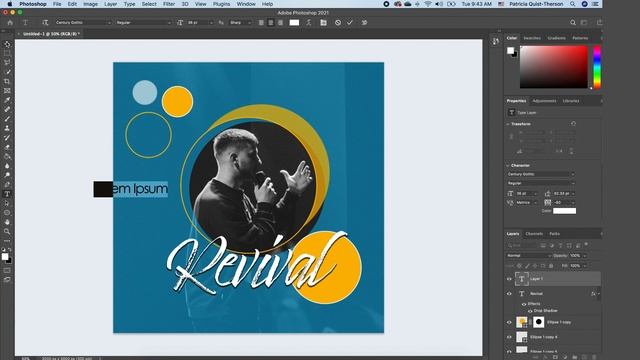This screenshot has height=360, width=640.
Task: Select the Clone Stamp tool
Action: pos(7,128)
